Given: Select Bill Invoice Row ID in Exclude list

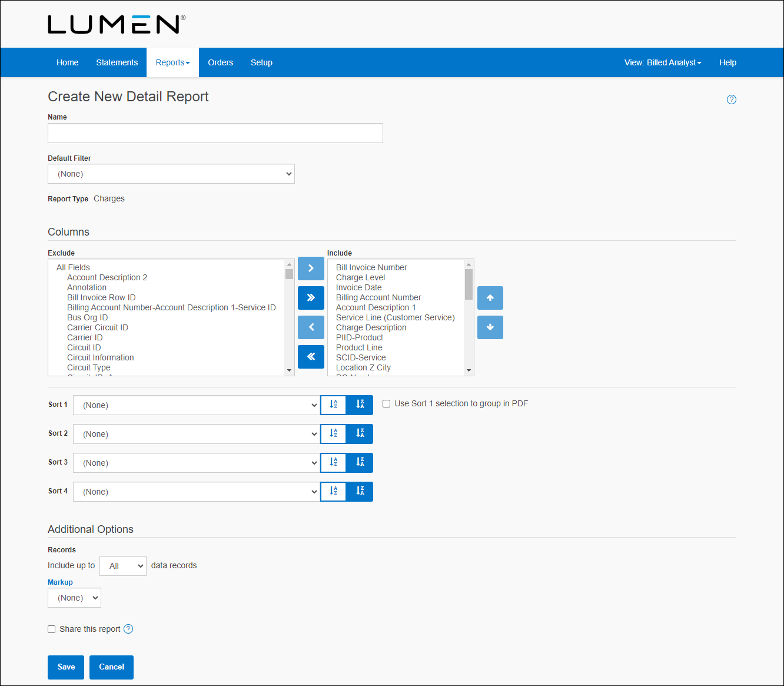Looking at the screenshot, I should (x=101, y=297).
